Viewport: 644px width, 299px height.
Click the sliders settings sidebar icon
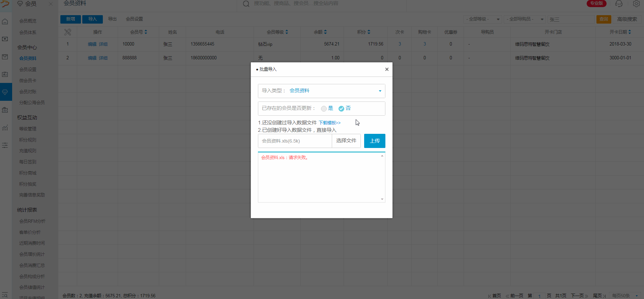tap(5, 145)
